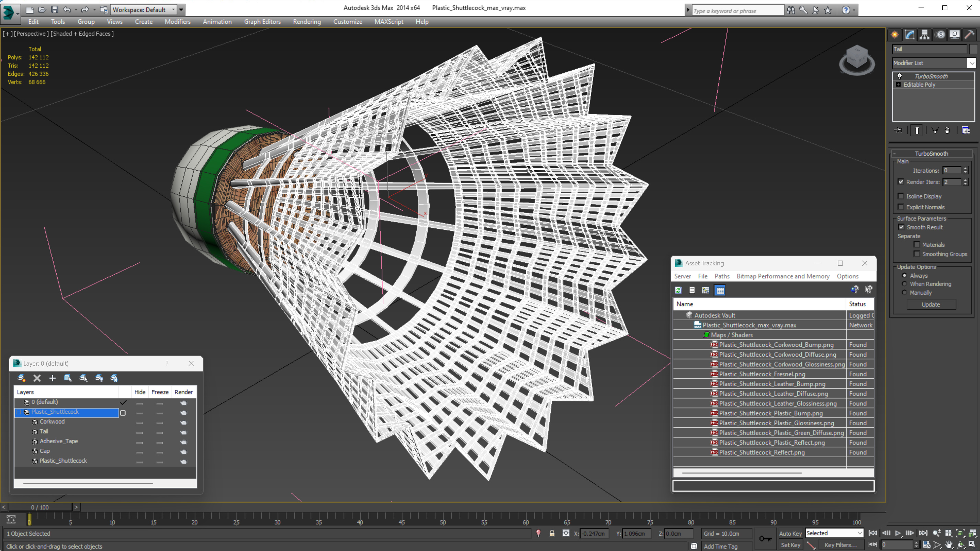Toggle Render Iters checkbox
This screenshot has width=980, height=551.
pyautogui.click(x=901, y=182)
